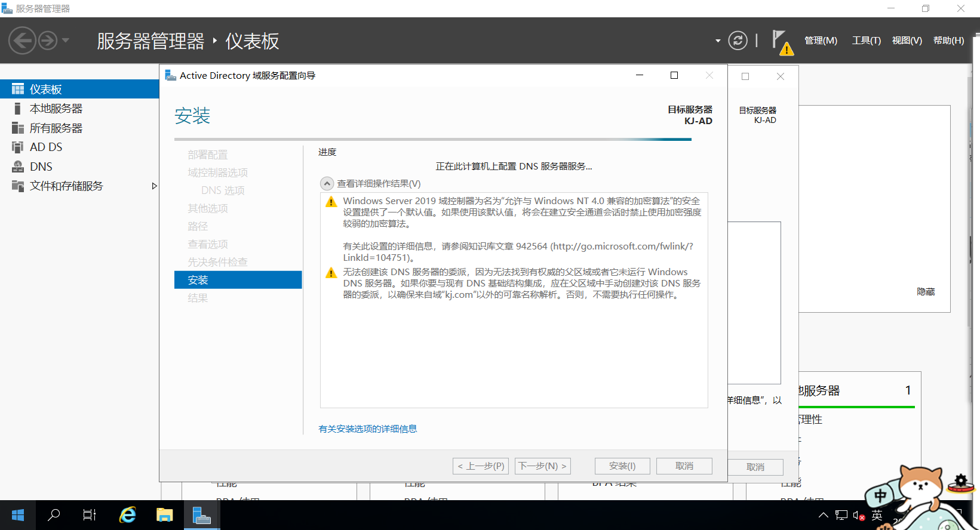This screenshot has width=980, height=530.
Task: Select the 先决条件检查 wizard step
Action: [x=217, y=262]
